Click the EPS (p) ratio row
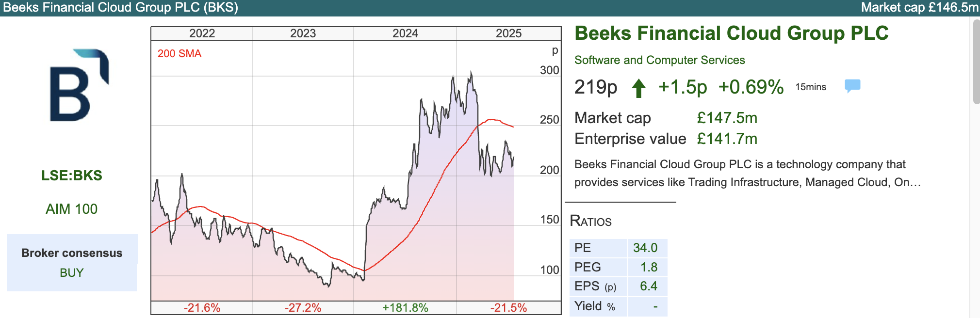The height and width of the screenshot is (318, 980). (x=618, y=286)
